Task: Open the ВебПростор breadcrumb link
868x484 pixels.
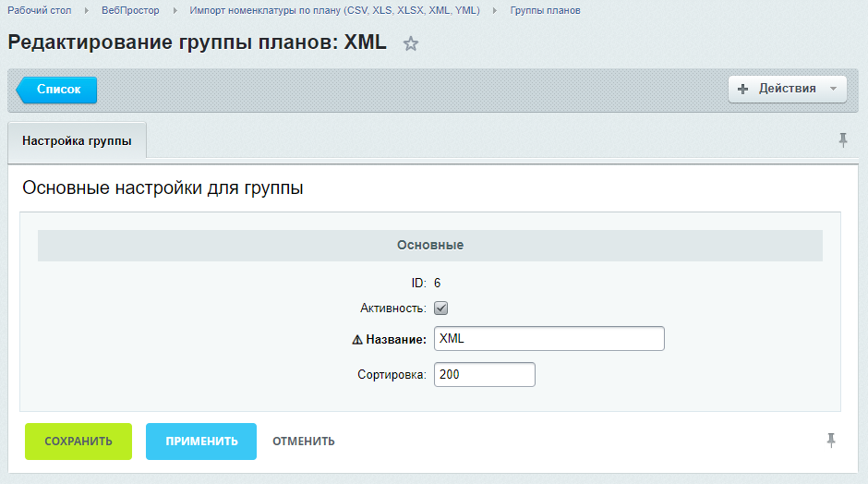Action: point(130,10)
